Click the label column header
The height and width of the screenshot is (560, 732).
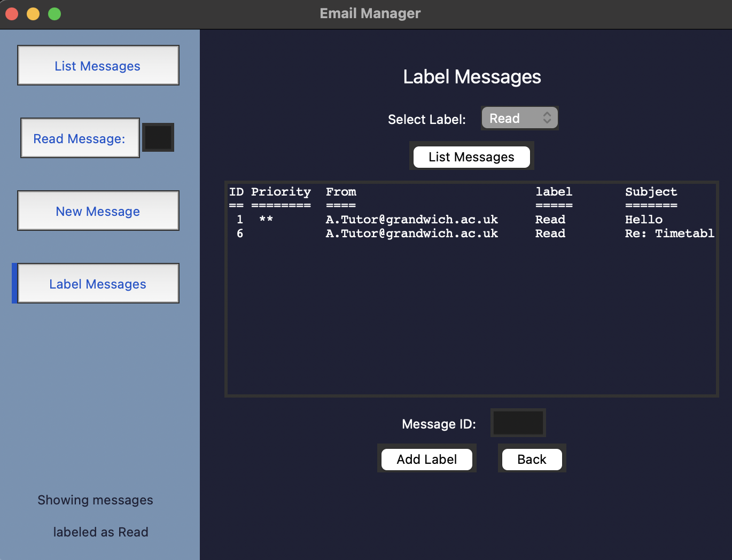click(x=554, y=192)
